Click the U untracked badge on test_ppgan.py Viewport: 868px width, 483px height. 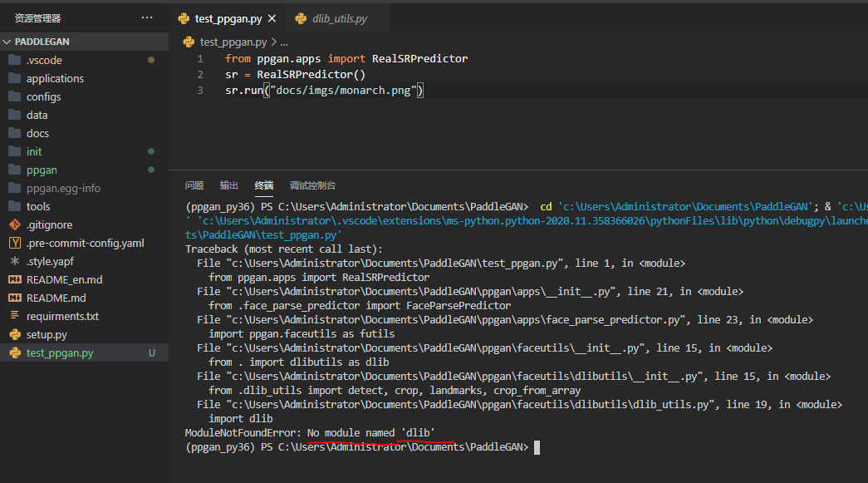151,352
